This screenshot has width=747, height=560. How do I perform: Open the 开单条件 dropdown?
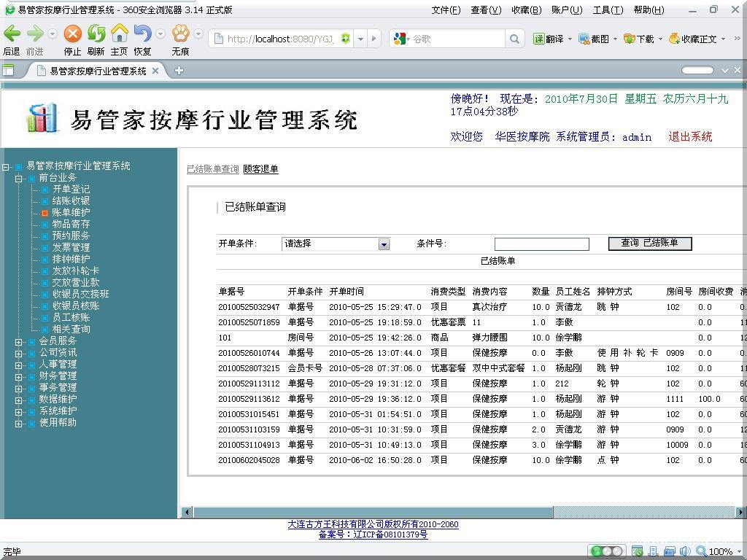pos(384,244)
